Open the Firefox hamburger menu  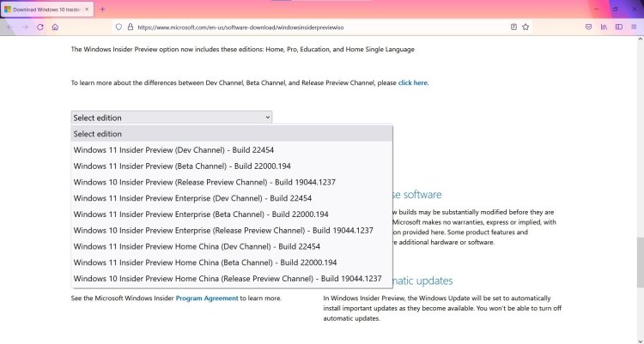pyautogui.click(x=634, y=27)
